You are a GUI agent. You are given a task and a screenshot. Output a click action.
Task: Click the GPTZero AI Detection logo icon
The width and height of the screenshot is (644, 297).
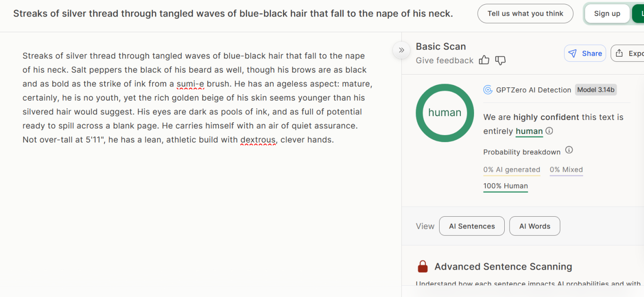[488, 90]
